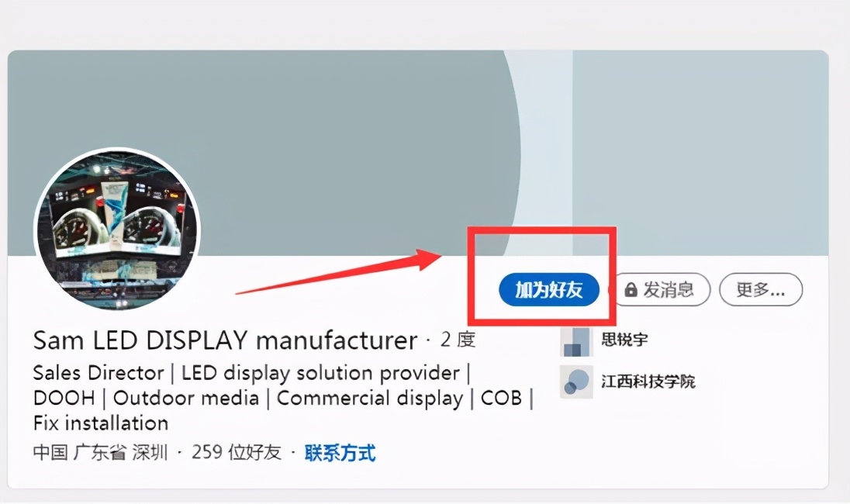The height and width of the screenshot is (504, 850).
Task: Select the Sales Director headline text
Action: point(98,373)
